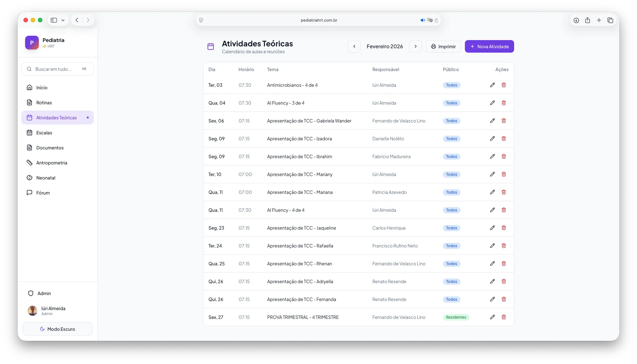
Task: Navigate to Antropometria in sidebar
Action: pyautogui.click(x=52, y=163)
